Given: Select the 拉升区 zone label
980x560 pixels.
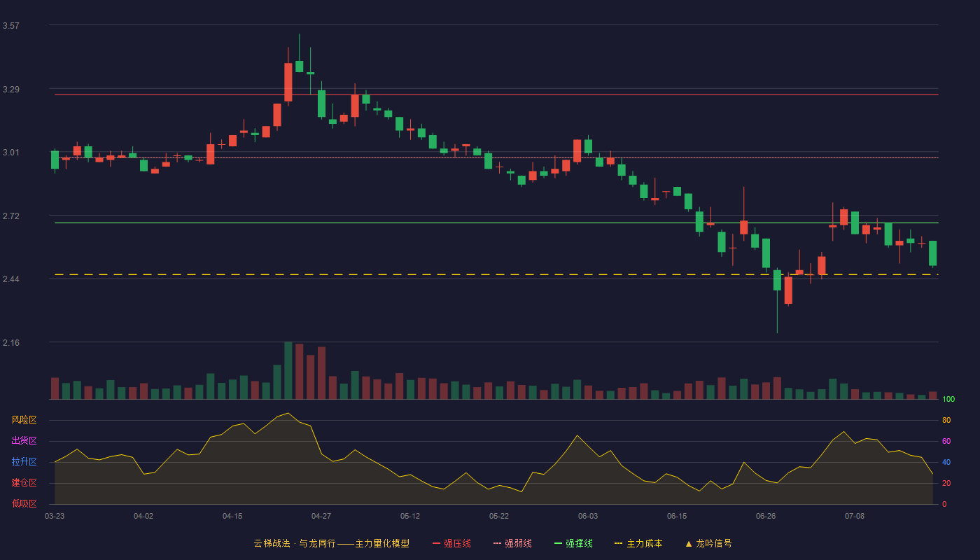Looking at the screenshot, I should pyautogui.click(x=24, y=462).
